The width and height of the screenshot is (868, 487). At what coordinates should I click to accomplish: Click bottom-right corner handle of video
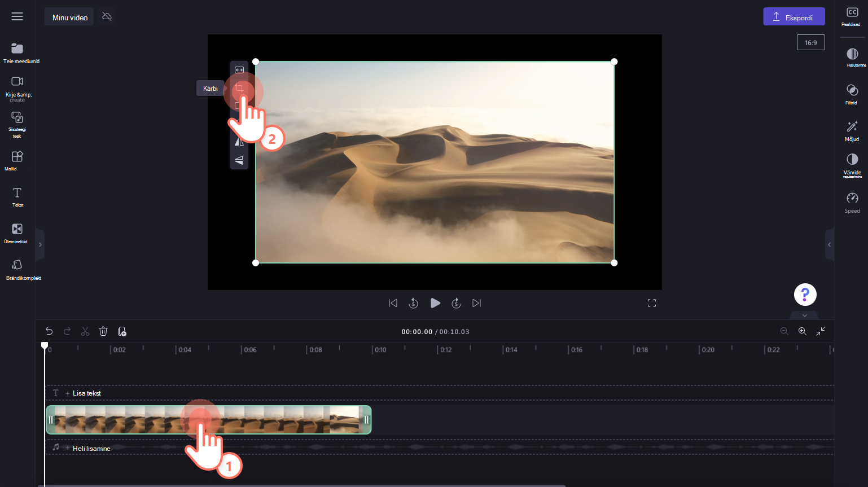[x=614, y=262]
